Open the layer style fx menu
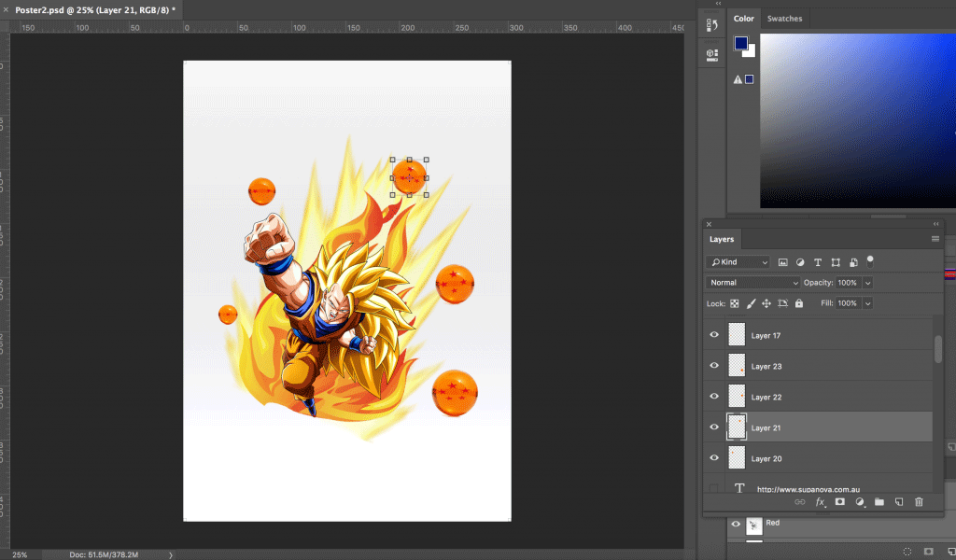This screenshot has width=956, height=560. point(821,502)
